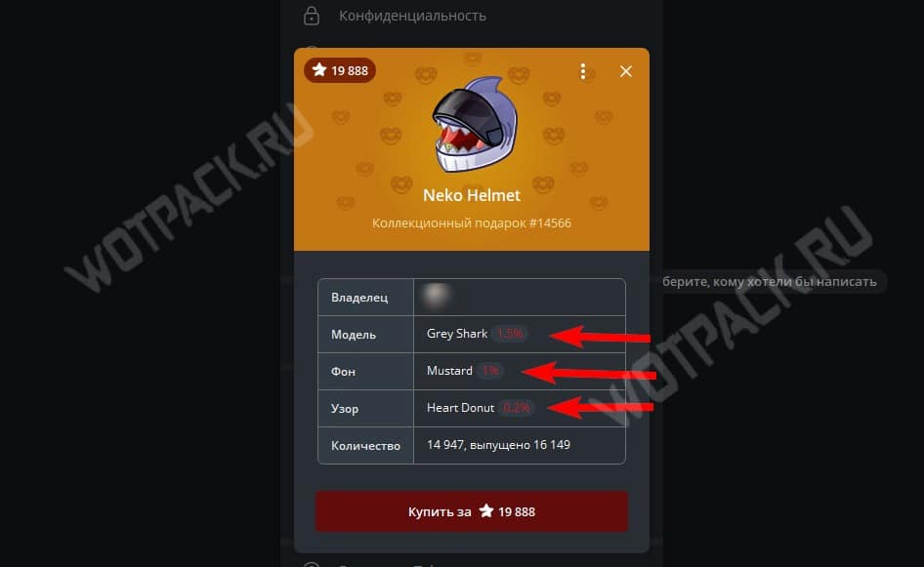Click the Количество issued count row
The width and height of the screenshot is (924, 567).
(472, 445)
